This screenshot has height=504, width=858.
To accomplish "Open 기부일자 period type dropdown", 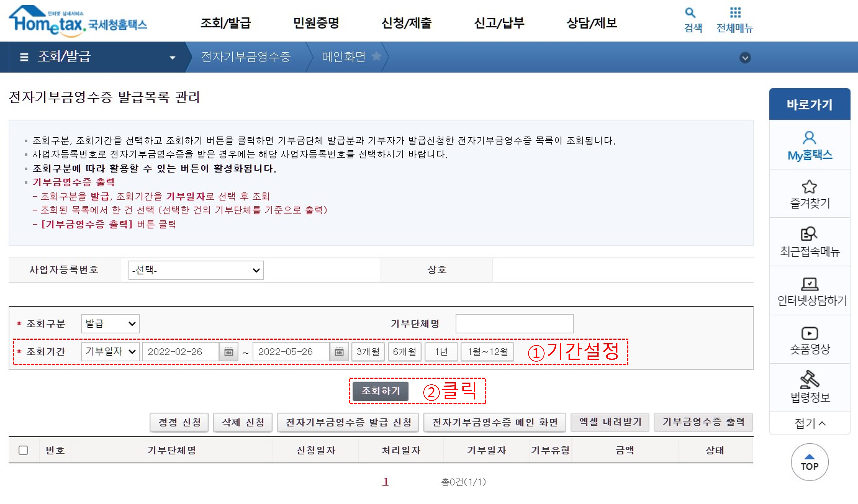I will click(x=110, y=352).
